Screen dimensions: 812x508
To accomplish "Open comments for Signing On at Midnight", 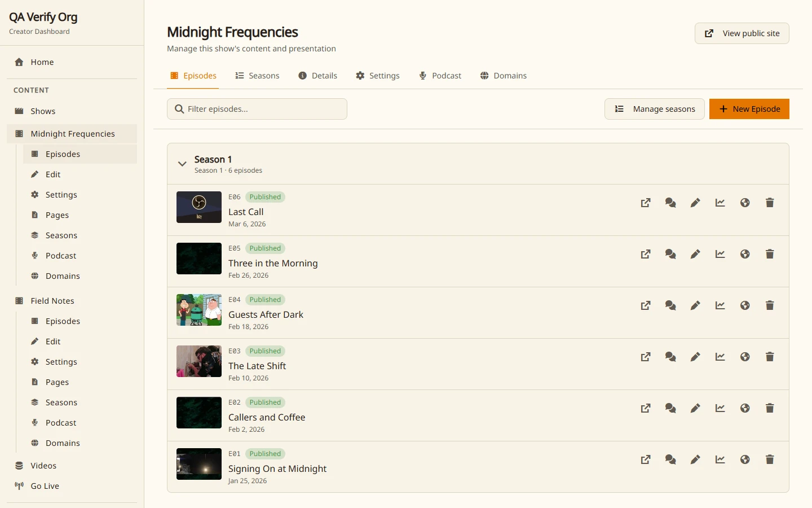I will (670, 459).
